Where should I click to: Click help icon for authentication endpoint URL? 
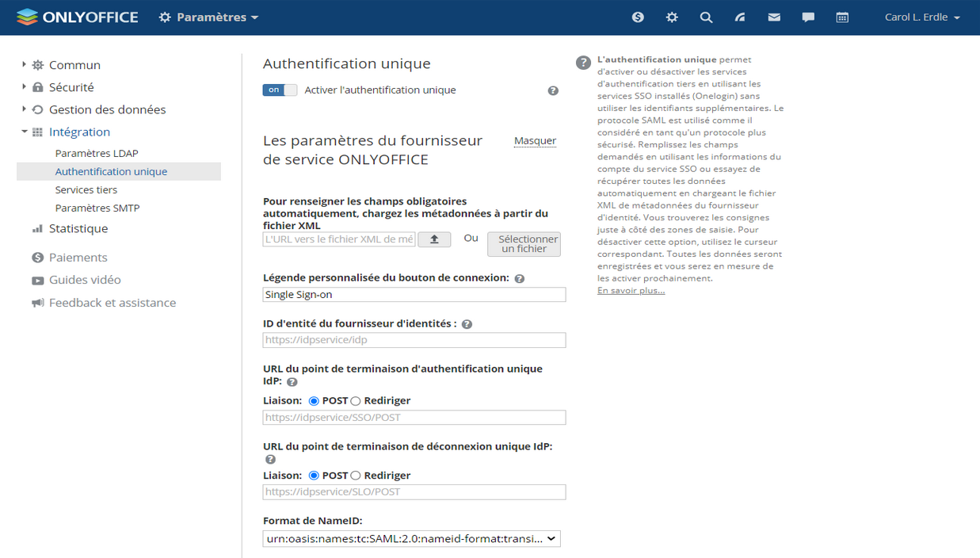(292, 382)
